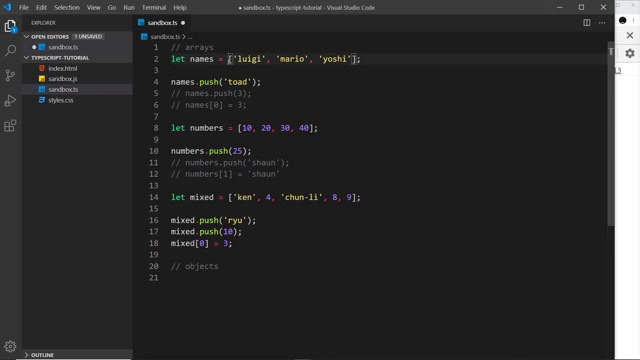The image size is (640, 360).
Task: Open Source Control view icon
Action: pos(10,76)
